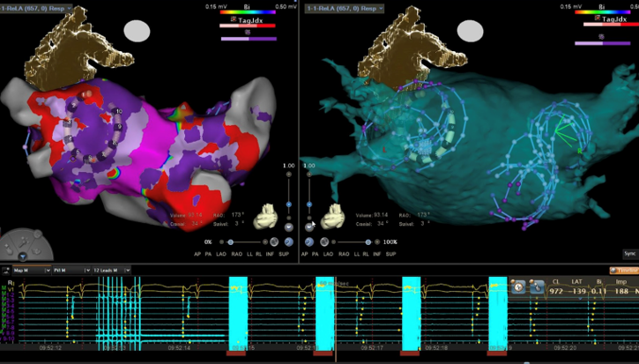Screen dimensions: 639x364
Task: Click the 09:52:17 time label on timeline
Action: click(x=372, y=348)
